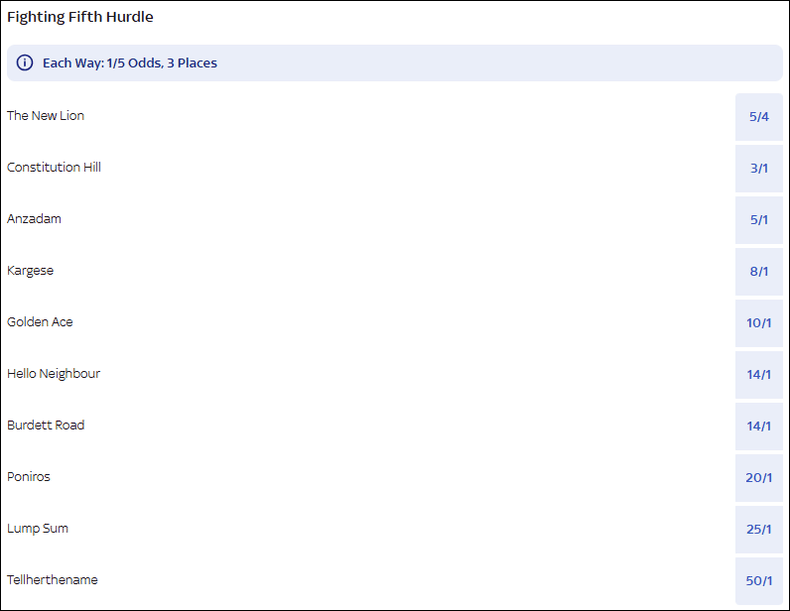The width and height of the screenshot is (790, 611).
Task: Click the Each Way 1/5 Odds text
Action: [x=129, y=63]
